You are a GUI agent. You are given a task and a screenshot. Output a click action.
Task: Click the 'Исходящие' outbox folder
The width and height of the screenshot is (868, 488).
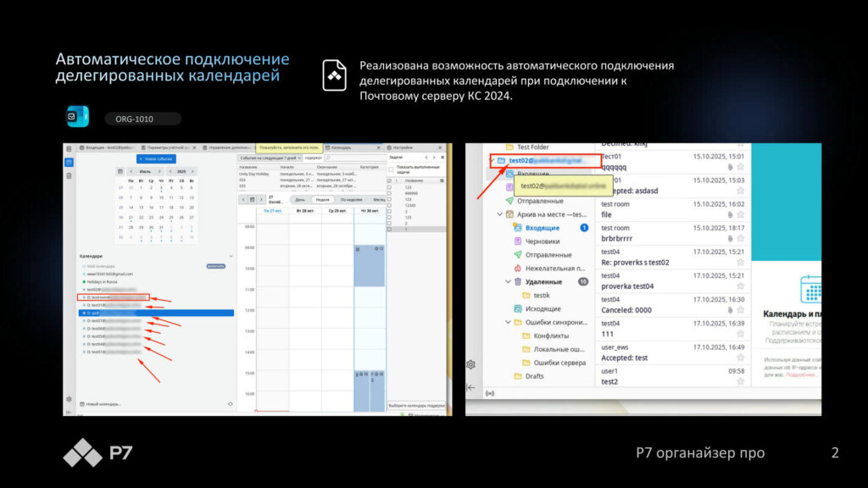[x=542, y=309]
